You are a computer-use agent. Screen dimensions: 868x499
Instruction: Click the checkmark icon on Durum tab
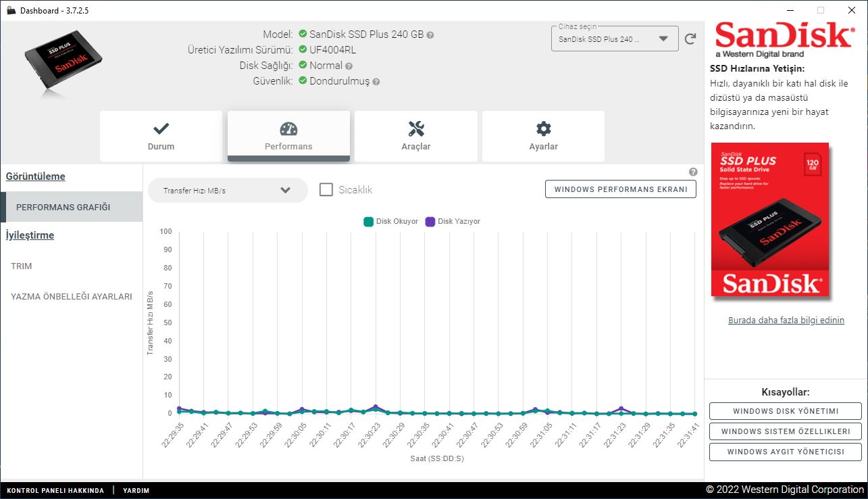point(161,128)
